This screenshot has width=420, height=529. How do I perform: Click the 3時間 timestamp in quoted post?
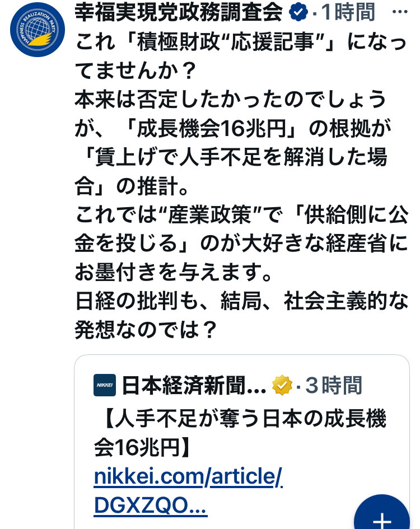point(334,385)
